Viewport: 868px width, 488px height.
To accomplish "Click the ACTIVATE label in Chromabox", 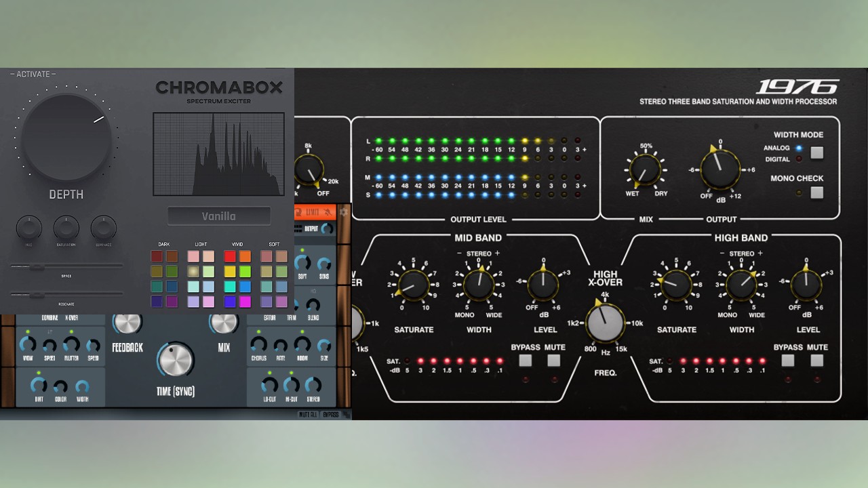I will (33, 74).
